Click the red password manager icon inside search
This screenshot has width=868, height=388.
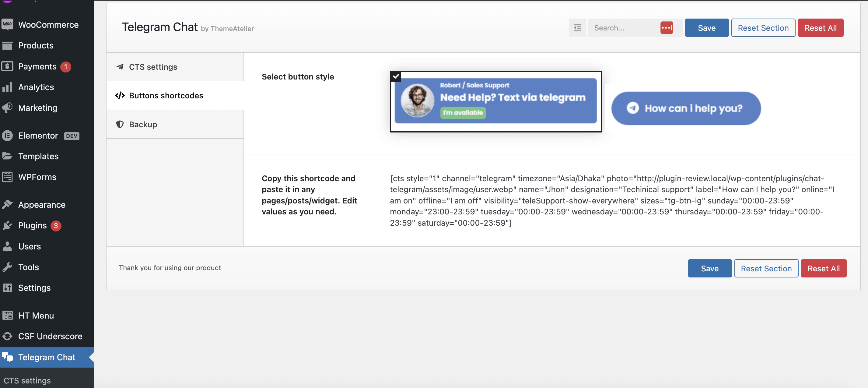[x=667, y=28]
